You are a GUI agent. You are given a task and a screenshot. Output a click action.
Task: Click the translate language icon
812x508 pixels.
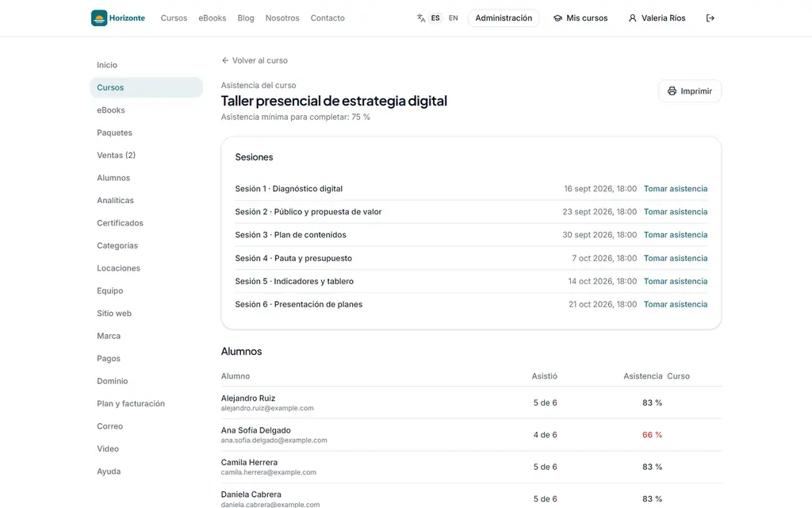click(x=421, y=18)
